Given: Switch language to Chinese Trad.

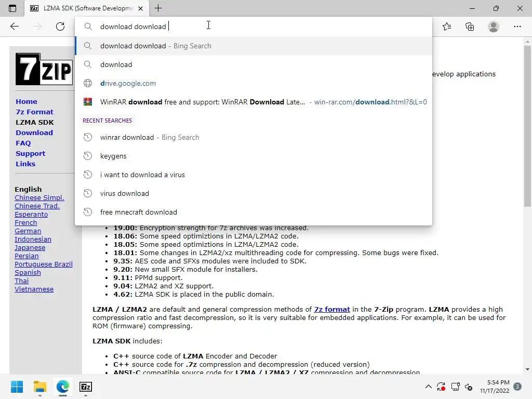Looking at the screenshot, I should [x=37, y=206].
